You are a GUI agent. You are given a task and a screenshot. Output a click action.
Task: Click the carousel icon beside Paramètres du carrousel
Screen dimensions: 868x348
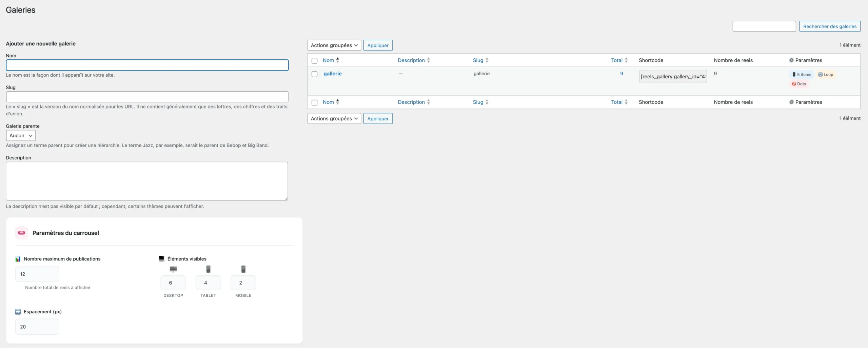pyautogui.click(x=21, y=233)
